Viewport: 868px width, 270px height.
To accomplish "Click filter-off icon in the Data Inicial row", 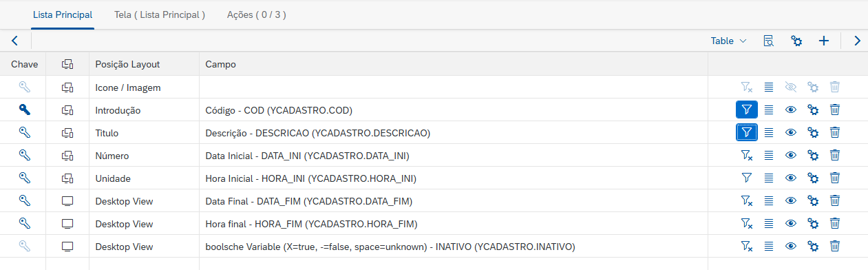I will [747, 155].
